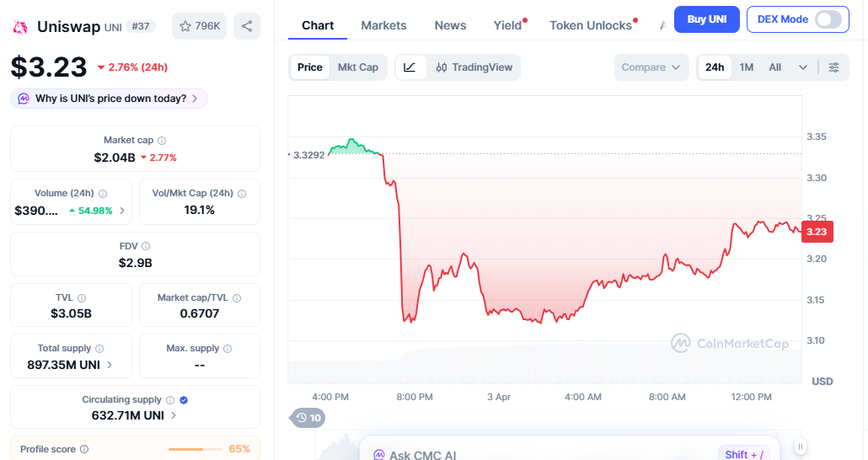Switch to the Token Unlocks tab
The image size is (868, 460).
[x=591, y=25]
